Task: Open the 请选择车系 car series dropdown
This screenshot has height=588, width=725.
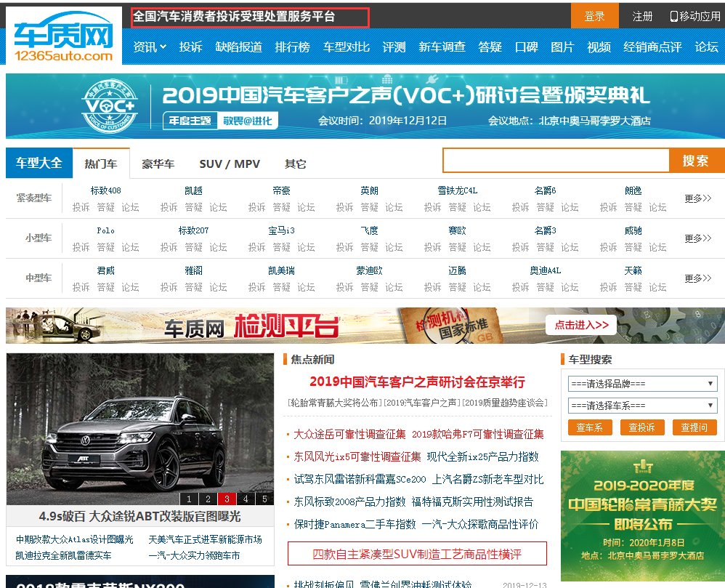Action: pyautogui.click(x=643, y=405)
